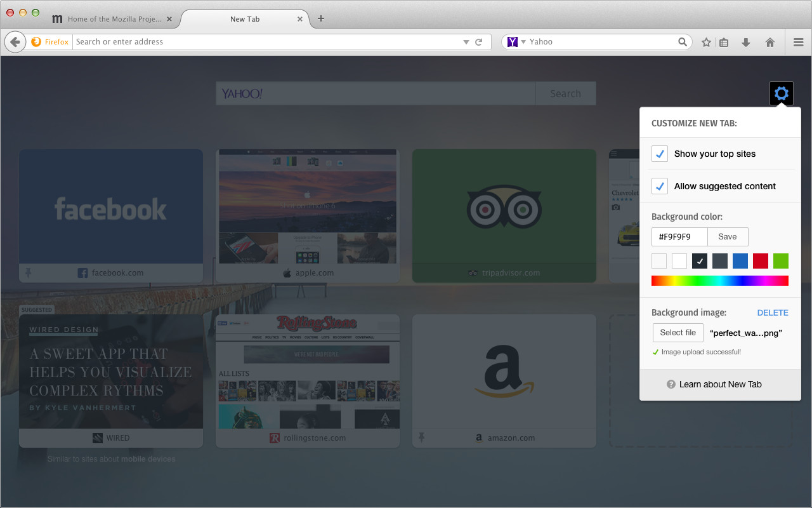Pick the white color swatch
The width and height of the screenshot is (812, 508).
[x=679, y=261]
